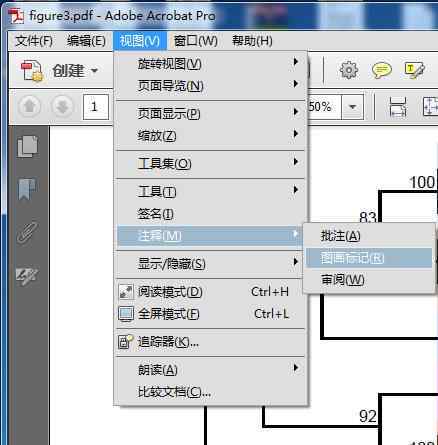Open the page thumbnails panel icon

point(28,146)
